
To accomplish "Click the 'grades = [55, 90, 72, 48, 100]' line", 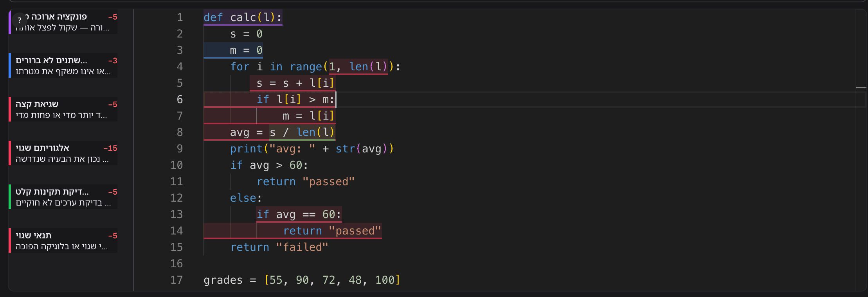I will [x=302, y=280].
